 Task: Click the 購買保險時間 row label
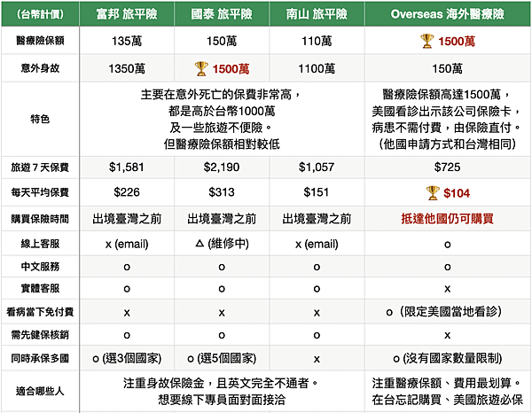(40, 219)
